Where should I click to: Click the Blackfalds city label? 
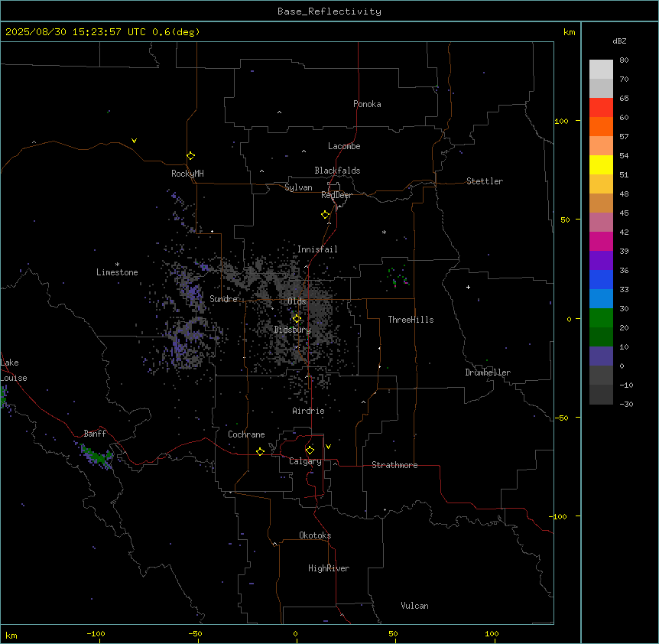[x=337, y=171]
